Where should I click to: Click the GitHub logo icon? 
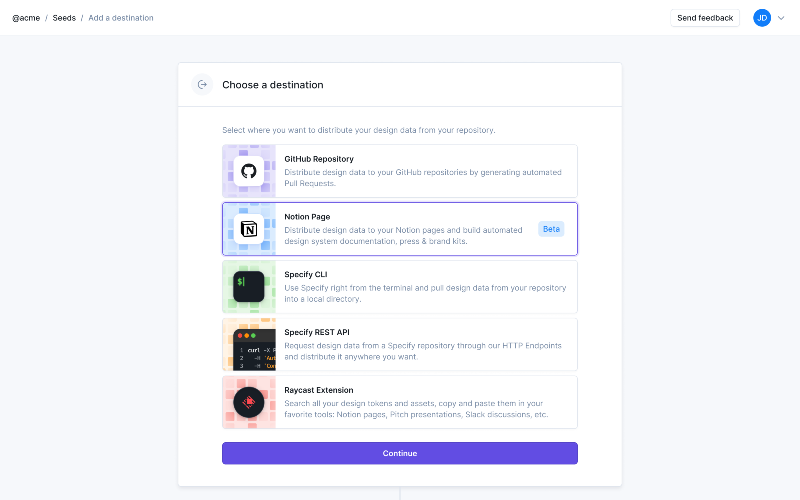point(248,171)
